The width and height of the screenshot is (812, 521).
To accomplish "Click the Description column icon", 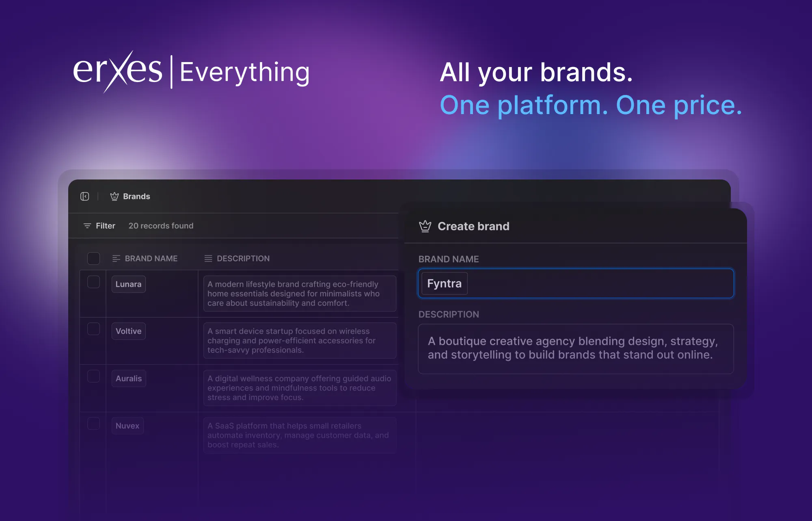I will coord(208,259).
